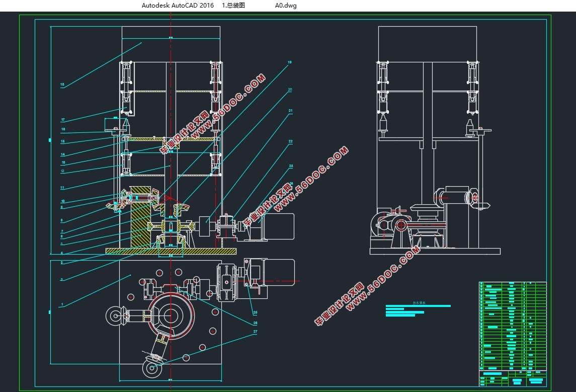Select part callout number 21 label
The image size is (576, 392).
pyautogui.click(x=290, y=110)
